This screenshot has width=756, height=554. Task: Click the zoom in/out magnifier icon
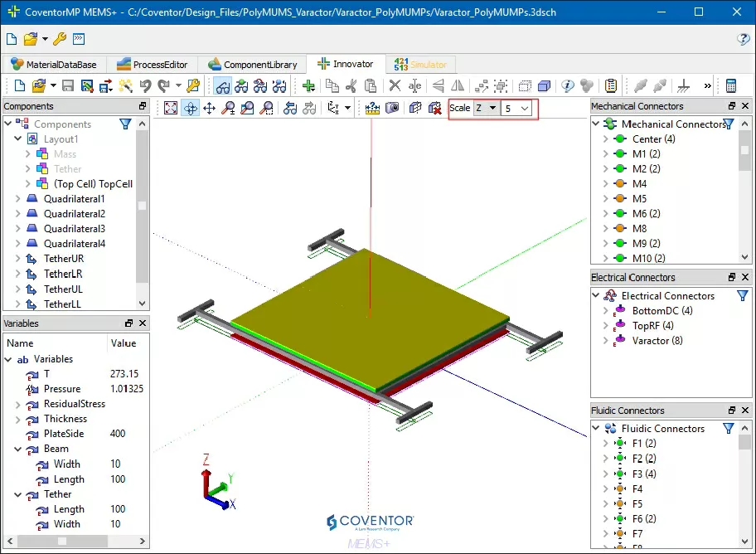(x=228, y=108)
